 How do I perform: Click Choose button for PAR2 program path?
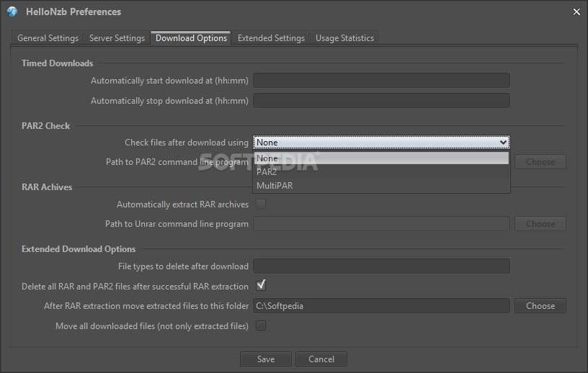tap(540, 162)
